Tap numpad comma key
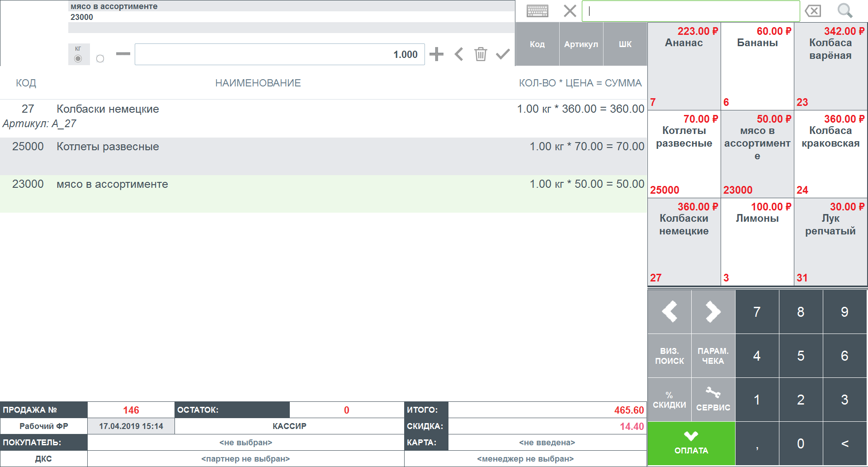 pos(757,443)
